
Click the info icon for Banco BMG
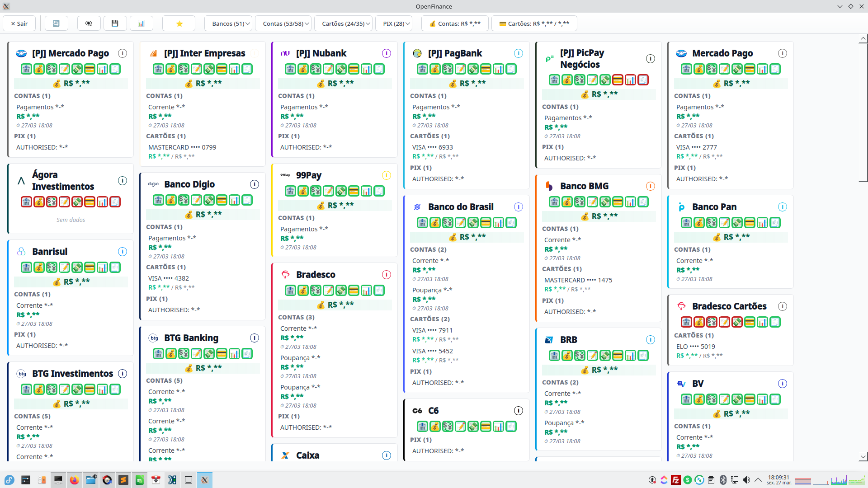pyautogui.click(x=650, y=186)
